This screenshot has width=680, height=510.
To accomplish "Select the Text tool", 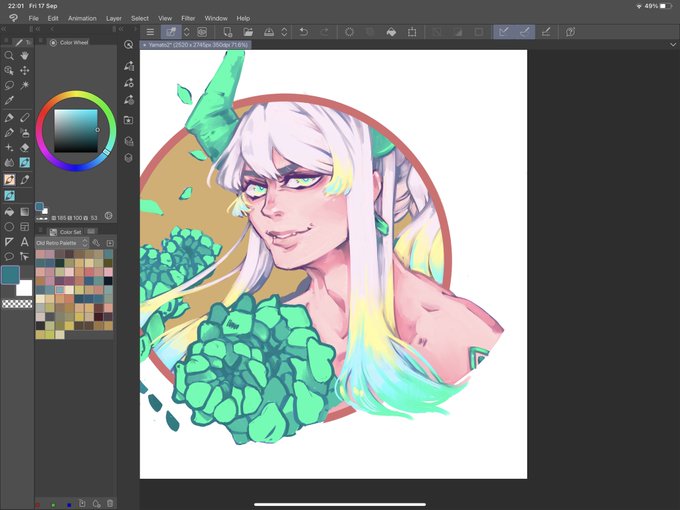I will pyautogui.click(x=25, y=242).
